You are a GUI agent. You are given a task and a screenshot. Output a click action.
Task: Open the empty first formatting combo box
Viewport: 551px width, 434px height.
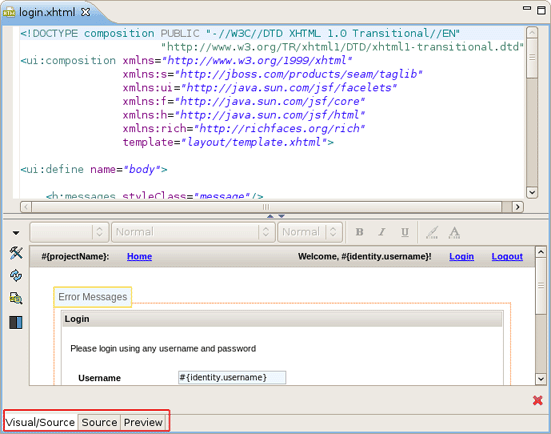pos(68,232)
